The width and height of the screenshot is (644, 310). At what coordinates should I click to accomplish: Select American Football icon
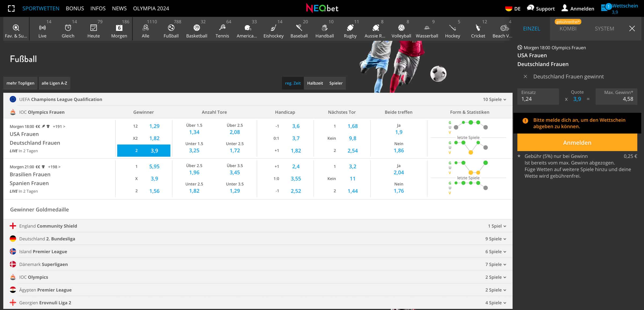pos(247,28)
